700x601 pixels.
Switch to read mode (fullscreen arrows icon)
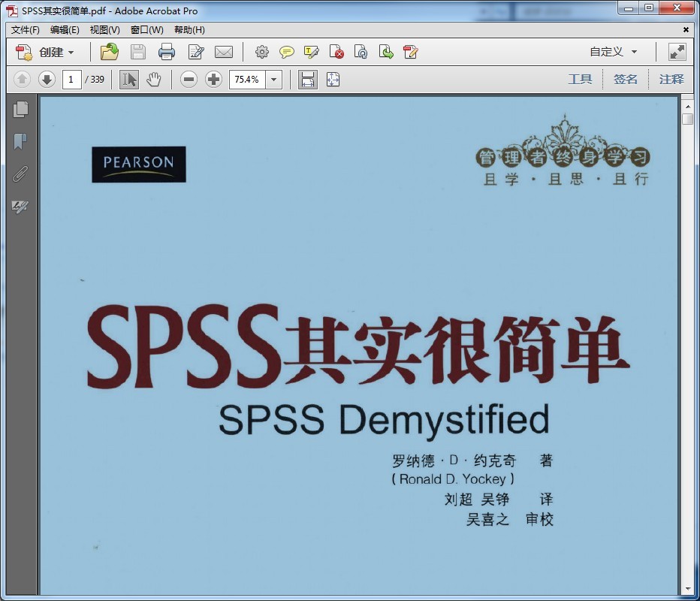677,52
